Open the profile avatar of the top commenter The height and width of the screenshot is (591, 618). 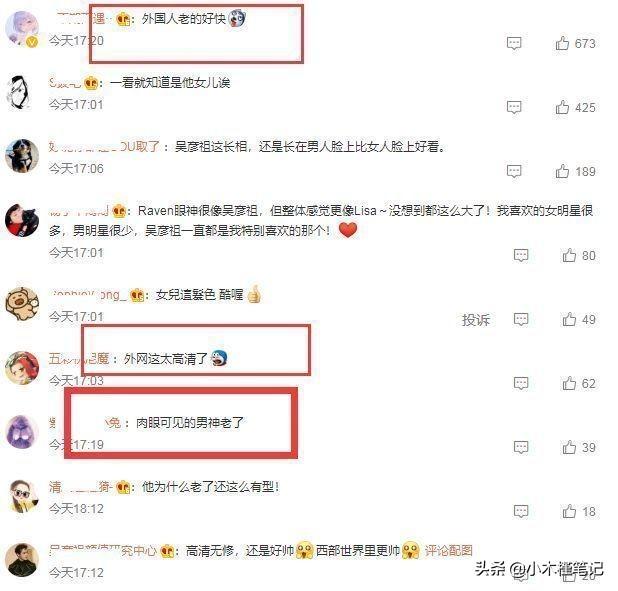pos(22,28)
